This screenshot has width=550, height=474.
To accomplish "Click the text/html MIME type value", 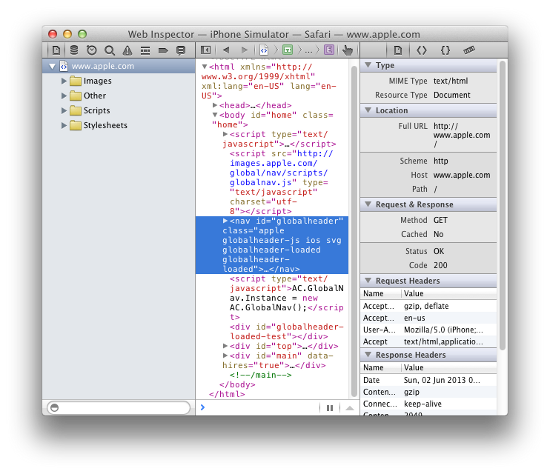I will click(x=451, y=81).
